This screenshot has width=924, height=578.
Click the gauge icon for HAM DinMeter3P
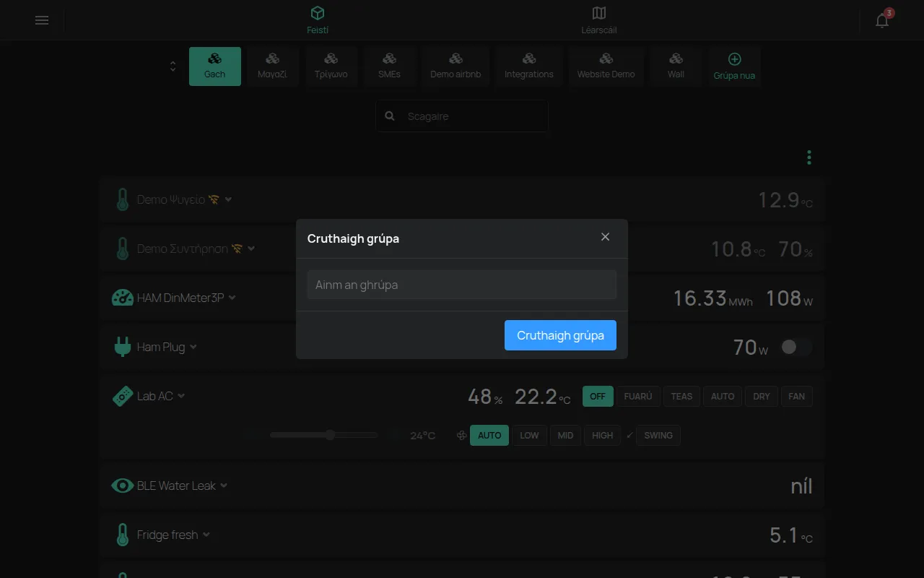coord(123,298)
